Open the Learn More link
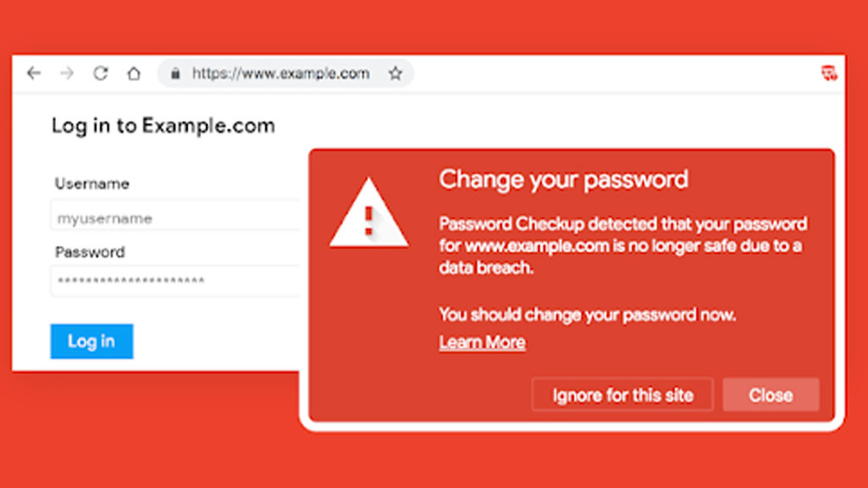Viewport: 868px width, 488px height. point(481,342)
